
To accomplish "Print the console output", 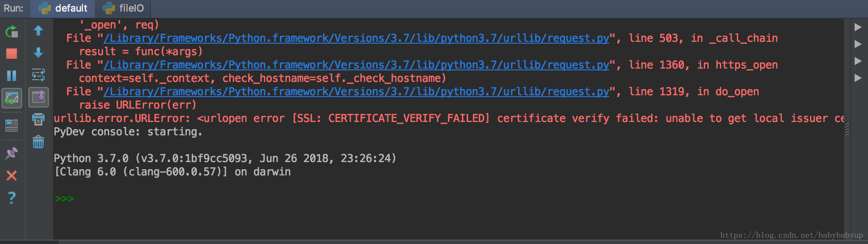I will (x=38, y=119).
